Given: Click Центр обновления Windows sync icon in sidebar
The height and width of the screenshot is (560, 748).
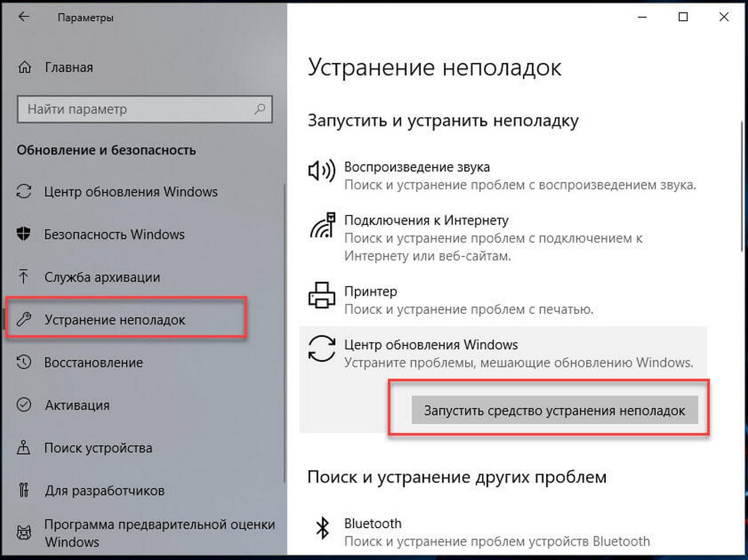Looking at the screenshot, I should click(24, 191).
